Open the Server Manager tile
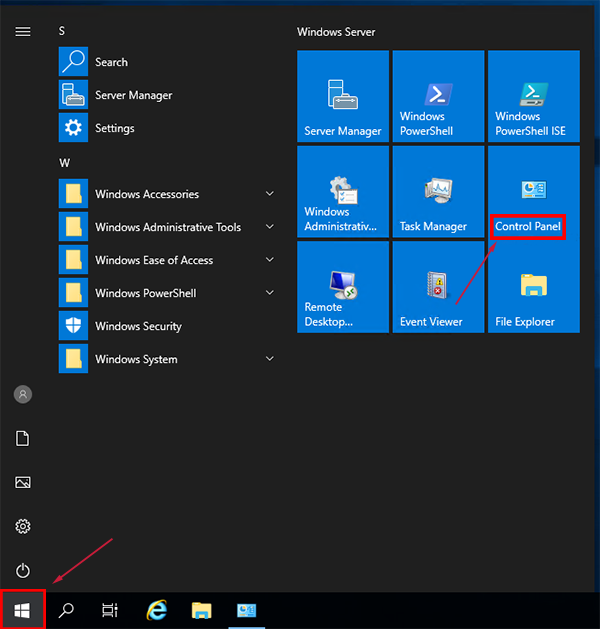Image resolution: width=600 pixels, height=629 pixels. [x=343, y=96]
